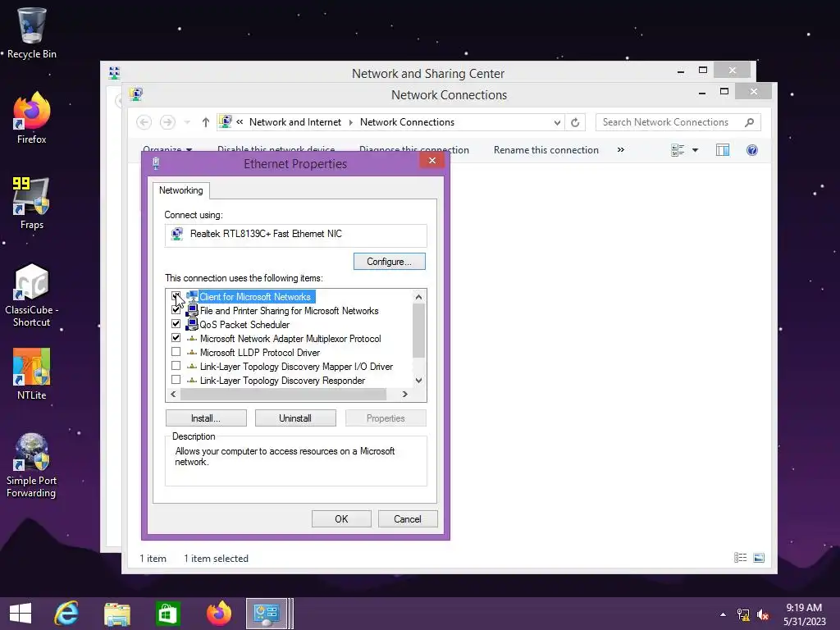Screen dimensions: 840x630
Task: Click the change your view icon
Action: [x=678, y=150]
